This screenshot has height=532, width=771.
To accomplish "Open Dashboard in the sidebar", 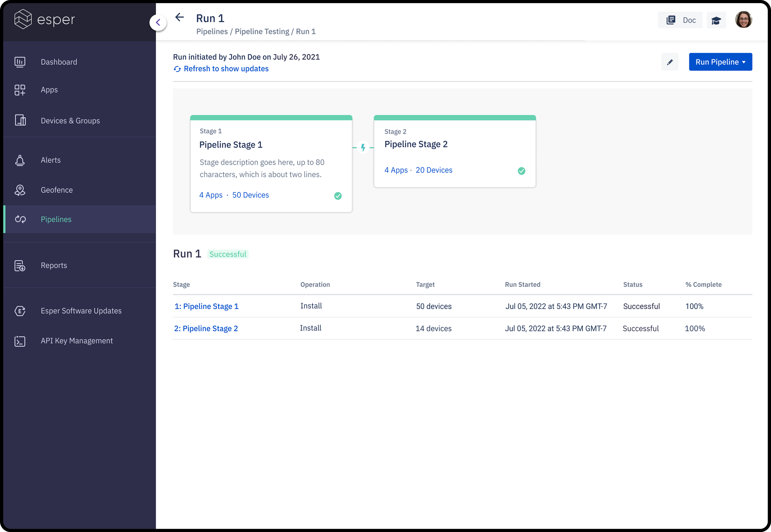I will coord(59,62).
